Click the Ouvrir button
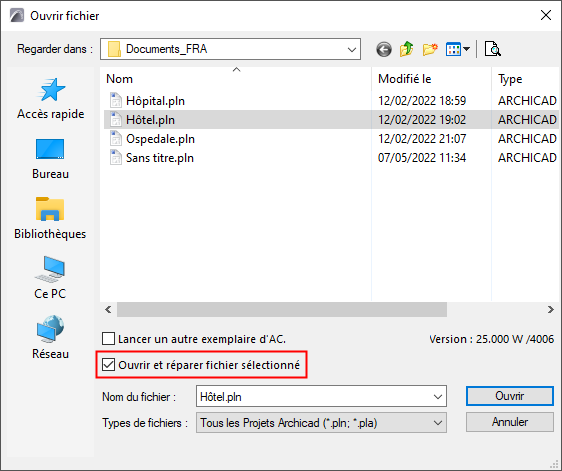 point(510,396)
